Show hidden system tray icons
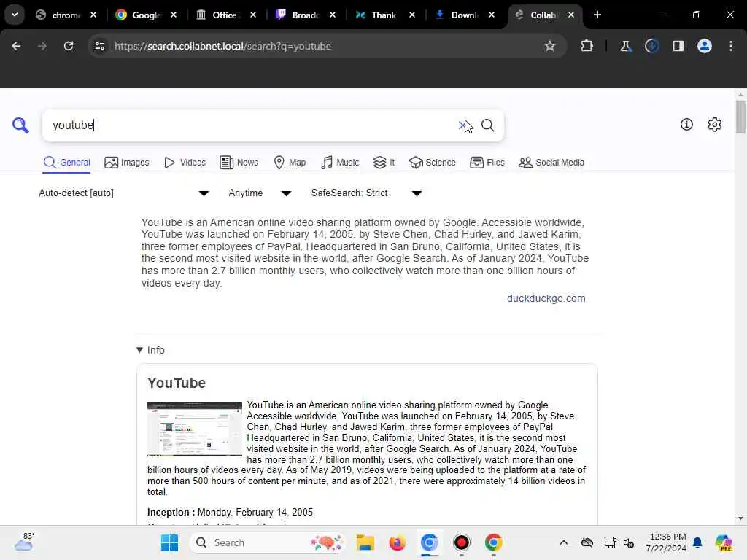The image size is (747, 560). click(x=564, y=542)
